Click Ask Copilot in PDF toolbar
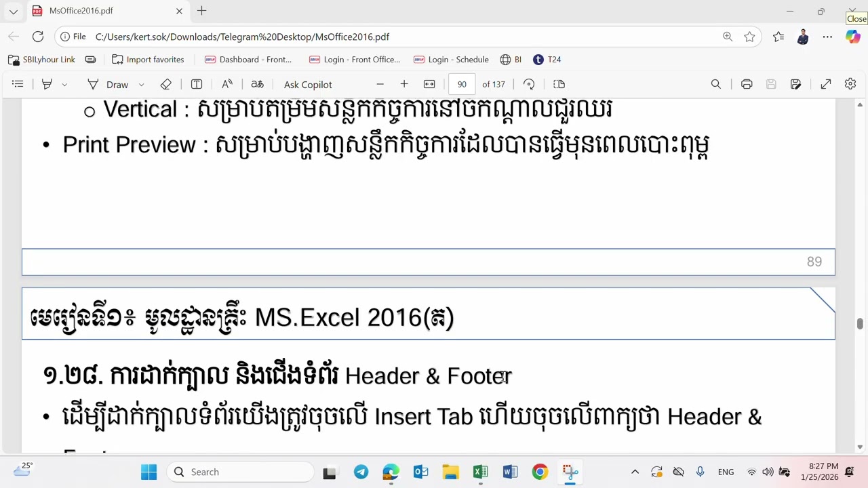Screen dimensions: 868x488 coord(308,84)
